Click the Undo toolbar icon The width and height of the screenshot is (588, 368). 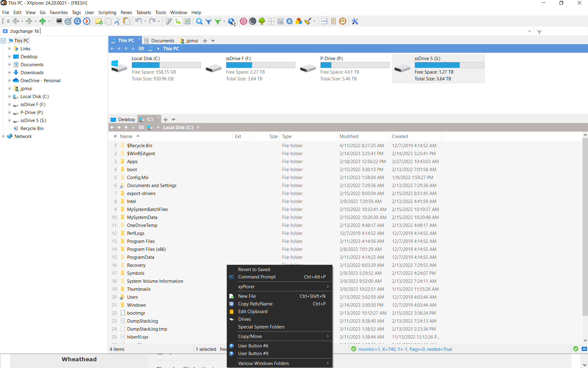coord(138,21)
